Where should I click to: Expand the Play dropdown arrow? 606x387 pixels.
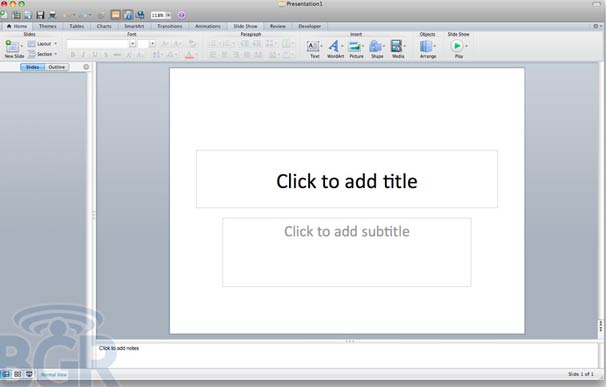click(x=466, y=46)
